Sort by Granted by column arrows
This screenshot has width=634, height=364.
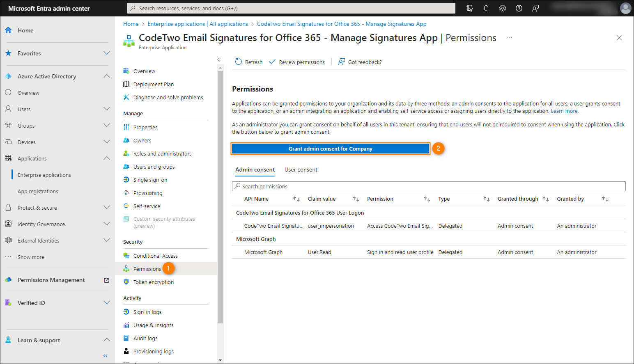[x=605, y=199]
